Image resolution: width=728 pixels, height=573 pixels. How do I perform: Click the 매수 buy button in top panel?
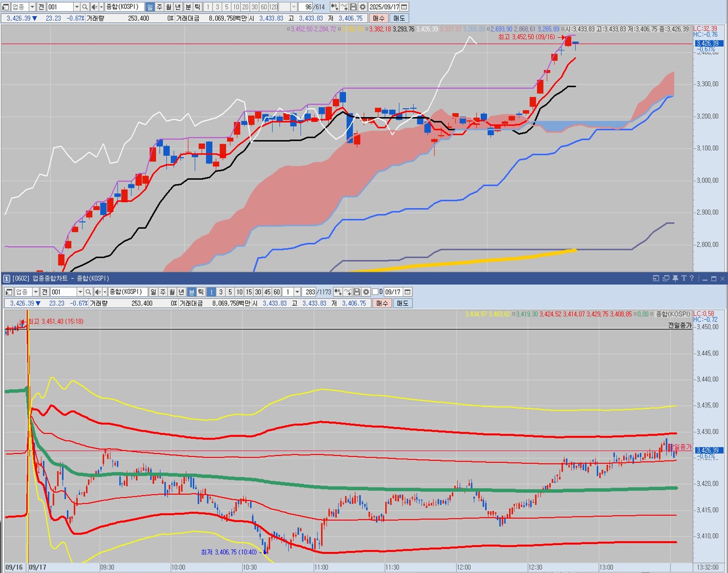pos(378,18)
